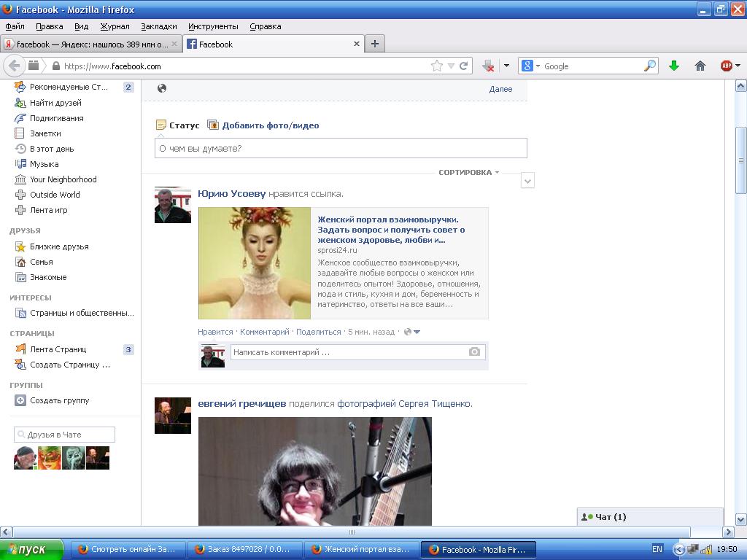Open post privacy audience dropdown
This screenshot has height=560, width=747.
pyautogui.click(x=412, y=332)
